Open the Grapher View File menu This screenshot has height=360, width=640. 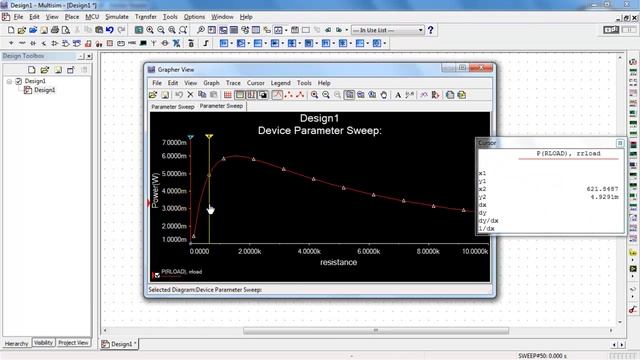click(157, 83)
